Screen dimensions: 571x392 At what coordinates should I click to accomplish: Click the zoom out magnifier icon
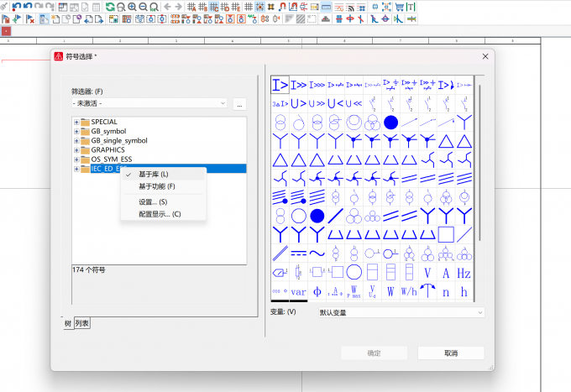143,7
